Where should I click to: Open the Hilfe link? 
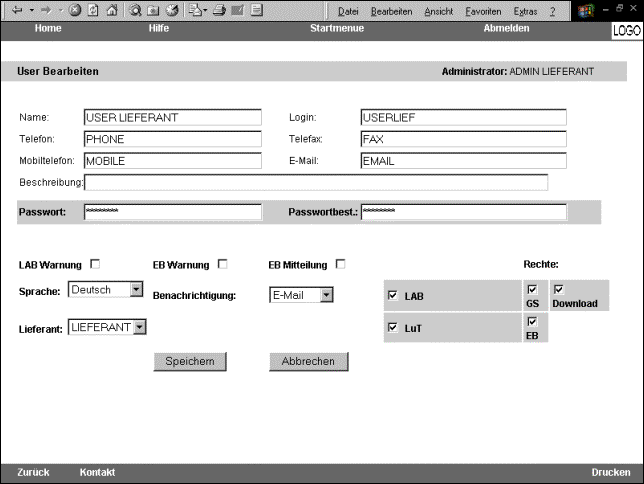point(159,28)
